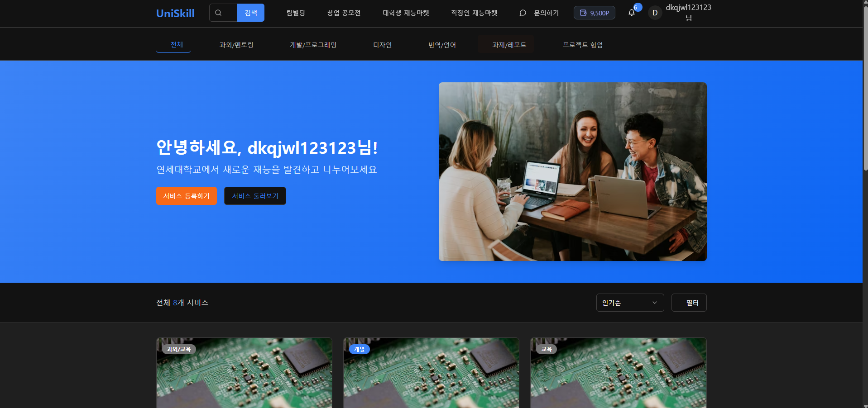This screenshot has height=408, width=868.
Task: Open the notification bell icon
Action: pyautogui.click(x=632, y=13)
